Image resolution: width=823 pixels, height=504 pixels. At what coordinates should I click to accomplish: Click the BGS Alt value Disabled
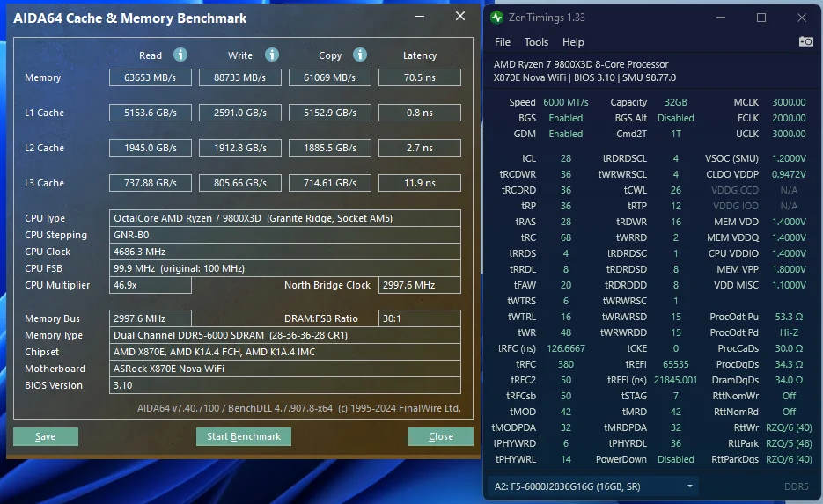675,118
